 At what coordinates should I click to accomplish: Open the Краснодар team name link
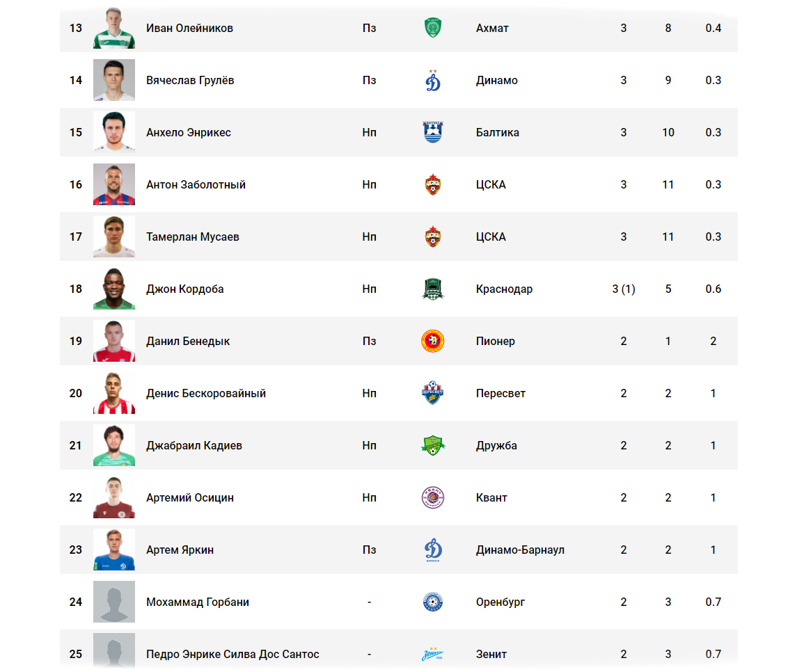(x=504, y=289)
